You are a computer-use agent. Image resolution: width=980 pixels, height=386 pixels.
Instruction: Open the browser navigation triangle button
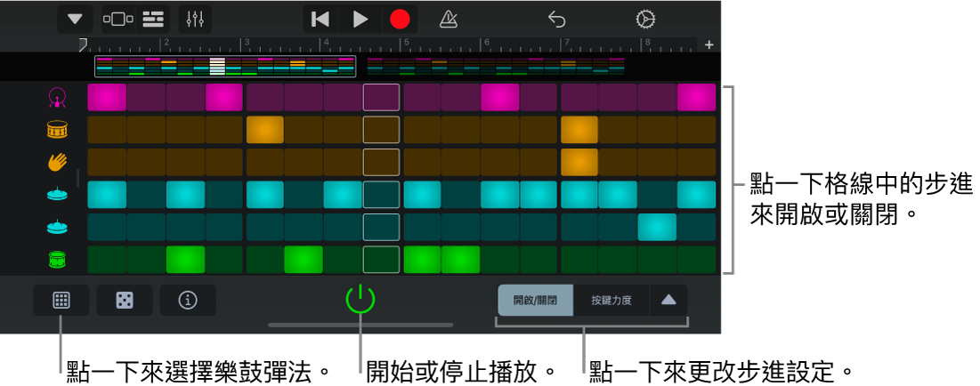click(x=75, y=20)
